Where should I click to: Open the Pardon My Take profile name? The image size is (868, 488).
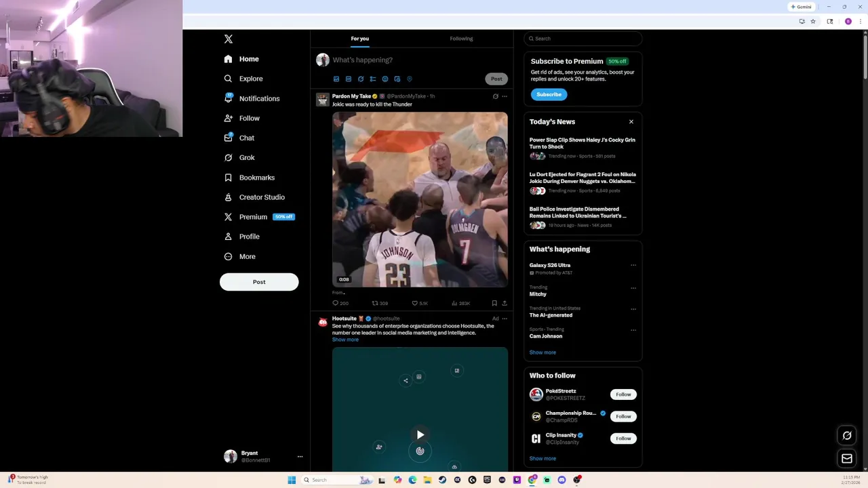(351, 96)
